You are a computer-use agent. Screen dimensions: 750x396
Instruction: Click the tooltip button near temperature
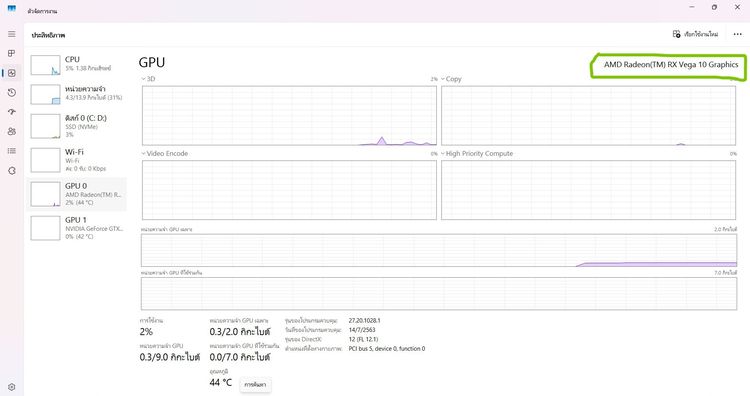(x=255, y=385)
